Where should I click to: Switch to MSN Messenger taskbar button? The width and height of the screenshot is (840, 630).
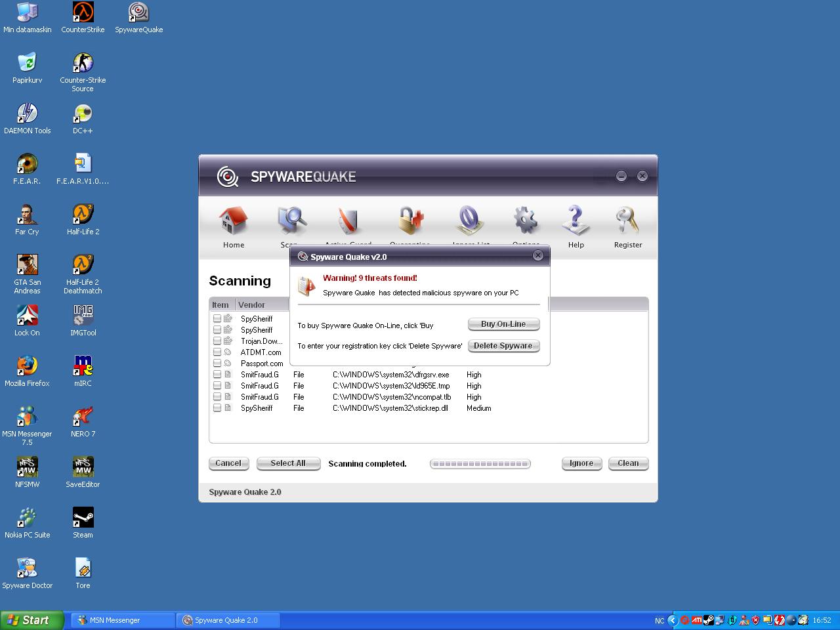click(123, 620)
